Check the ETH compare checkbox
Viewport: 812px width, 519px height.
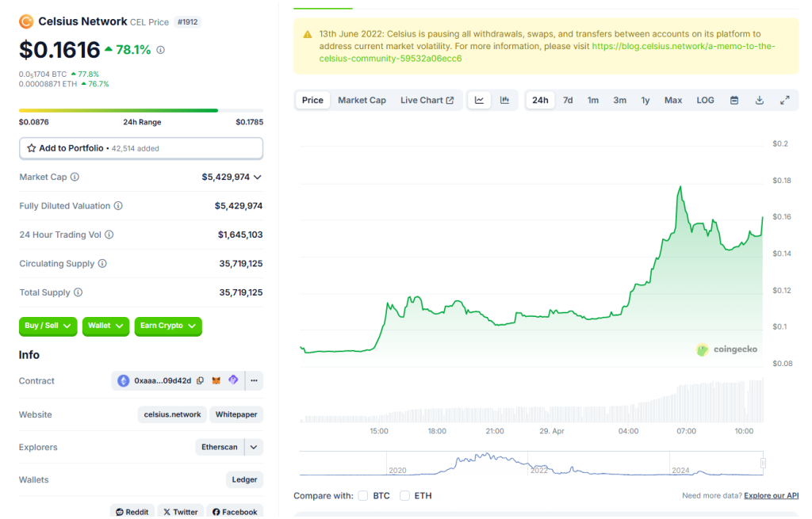pyautogui.click(x=404, y=496)
